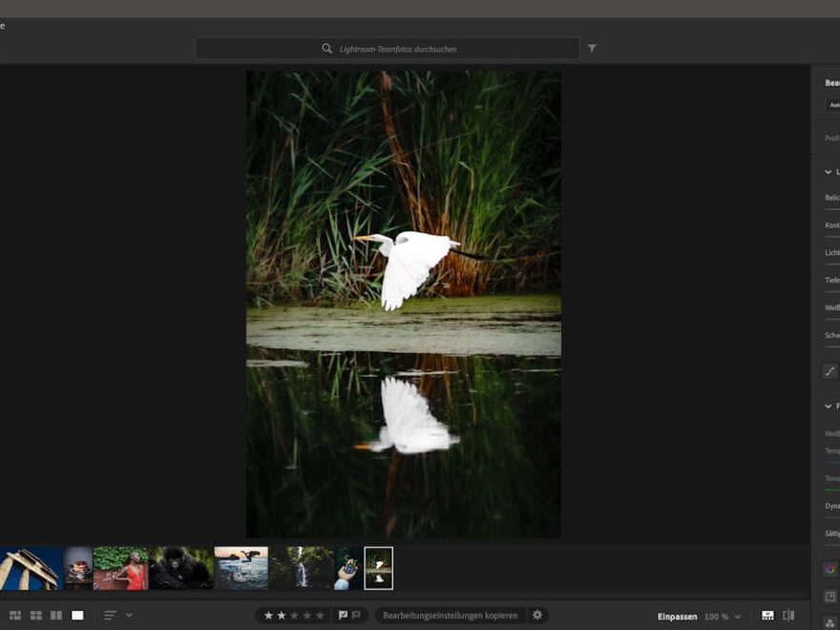Switch to single photo detail view
840x630 pixels.
click(x=77, y=615)
